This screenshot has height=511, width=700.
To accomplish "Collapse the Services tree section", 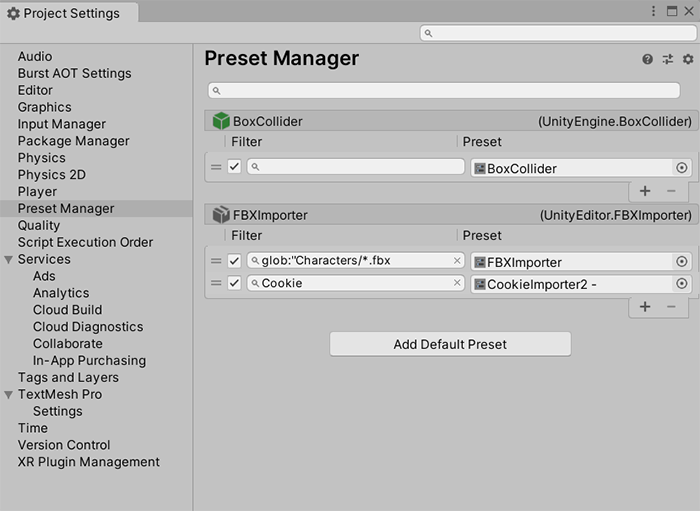I will pos(9,260).
